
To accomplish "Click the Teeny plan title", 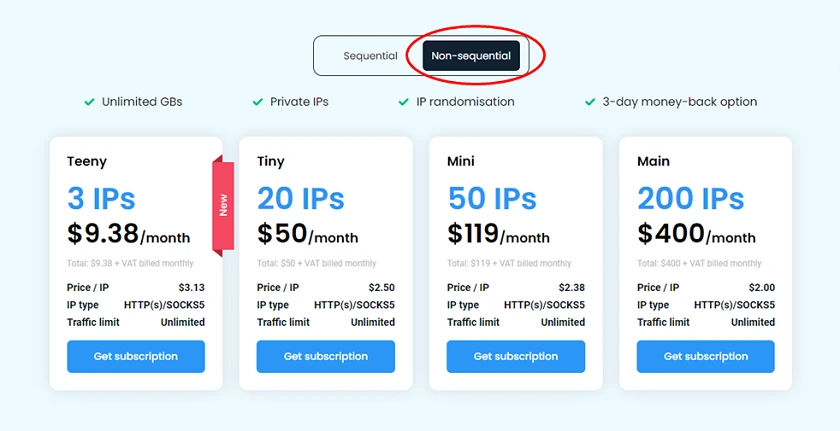I will [87, 162].
